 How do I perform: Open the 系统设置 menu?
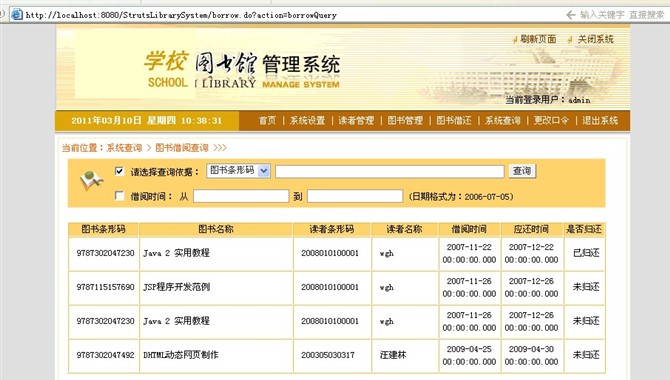click(x=308, y=121)
